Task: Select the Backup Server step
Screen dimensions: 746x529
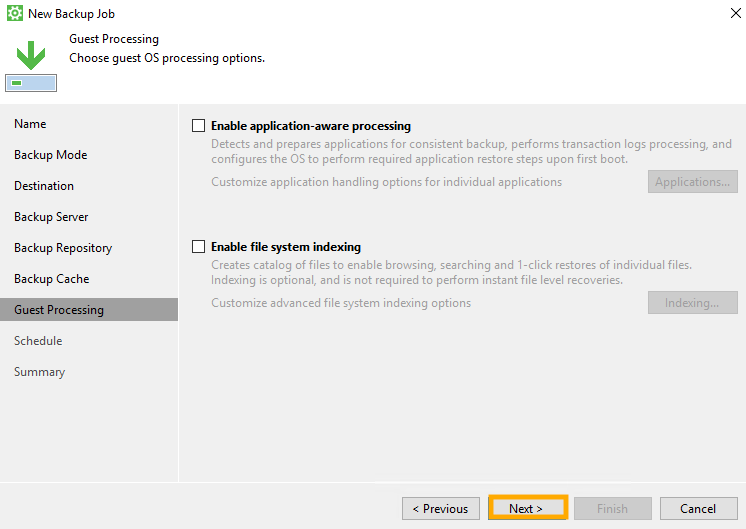Action: point(51,217)
